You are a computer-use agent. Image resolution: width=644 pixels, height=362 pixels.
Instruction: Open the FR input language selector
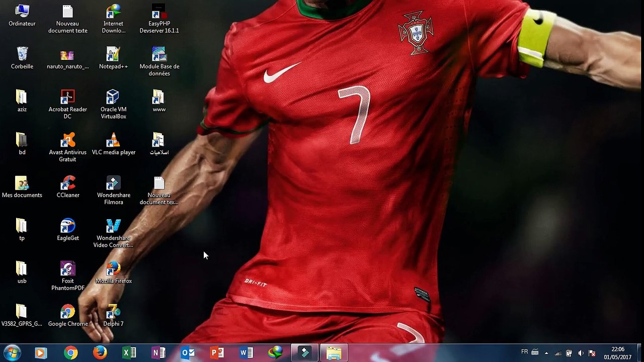point(525,352)
